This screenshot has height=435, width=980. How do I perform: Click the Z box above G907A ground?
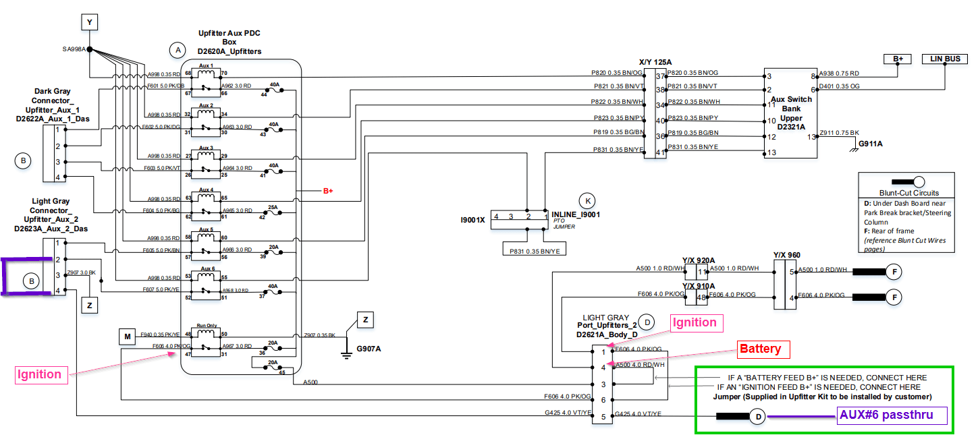[x=365, y=320]
